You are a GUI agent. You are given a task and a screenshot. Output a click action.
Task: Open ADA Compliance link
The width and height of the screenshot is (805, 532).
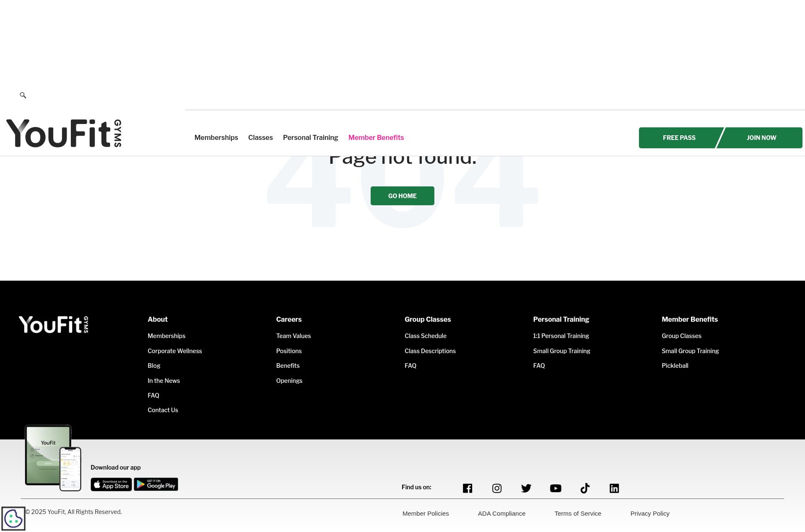pos(501,514)
